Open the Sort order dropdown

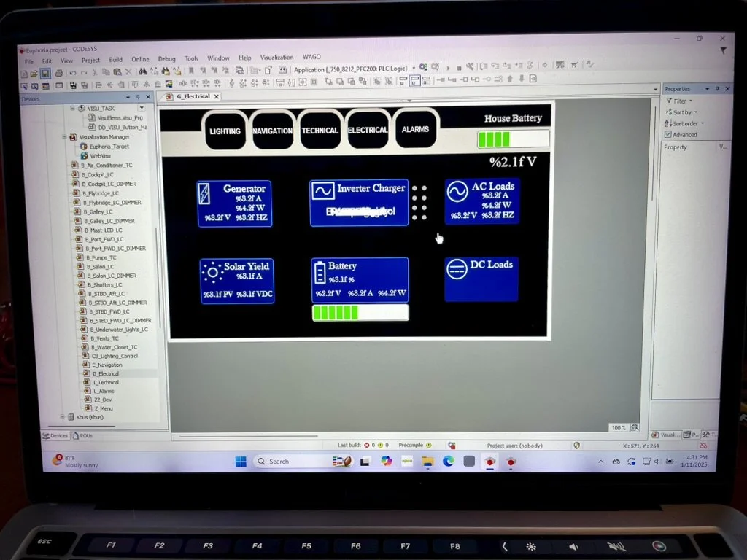click(x=684, y=123)
